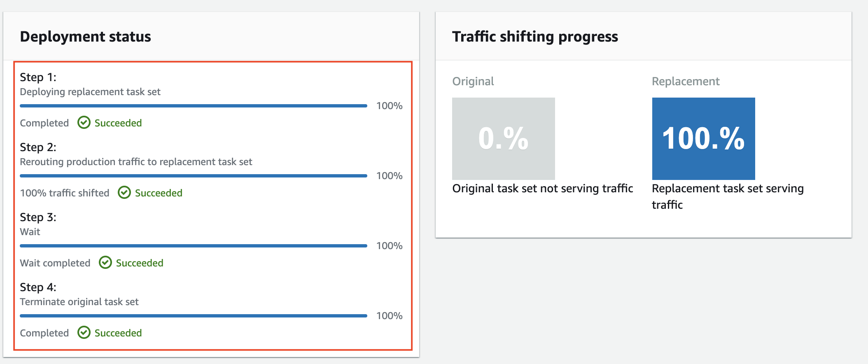This screenshot has width=868, height=364.
Task: Click the Succeeded check icon for Step 1
Action: (84, 122)
